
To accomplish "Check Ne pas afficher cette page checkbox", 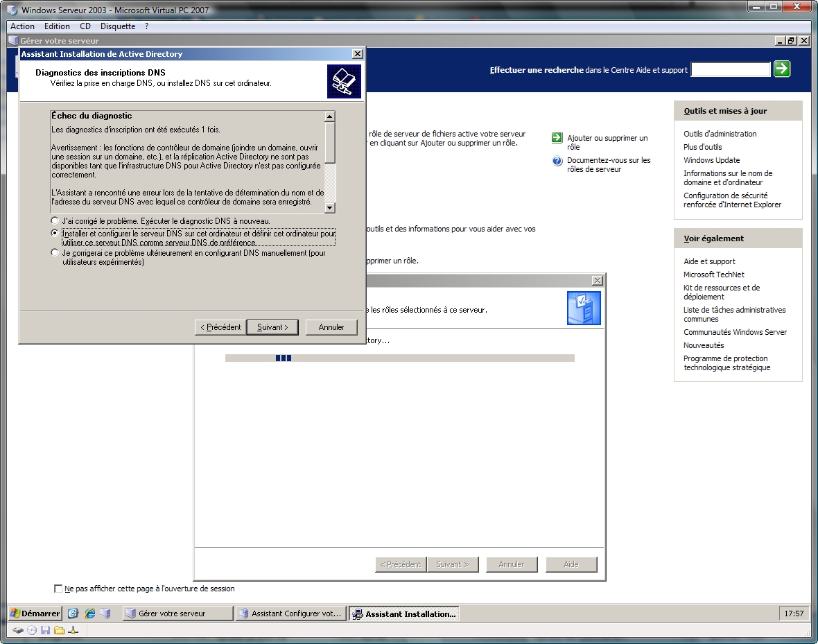I will click(58, 588).
